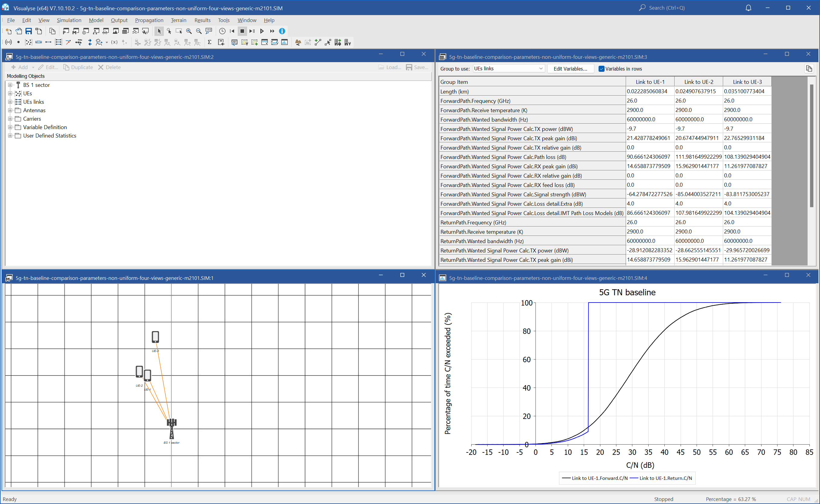Select the Link to UE-2 column header
This screenshot has width=820, height=504.
699,82
